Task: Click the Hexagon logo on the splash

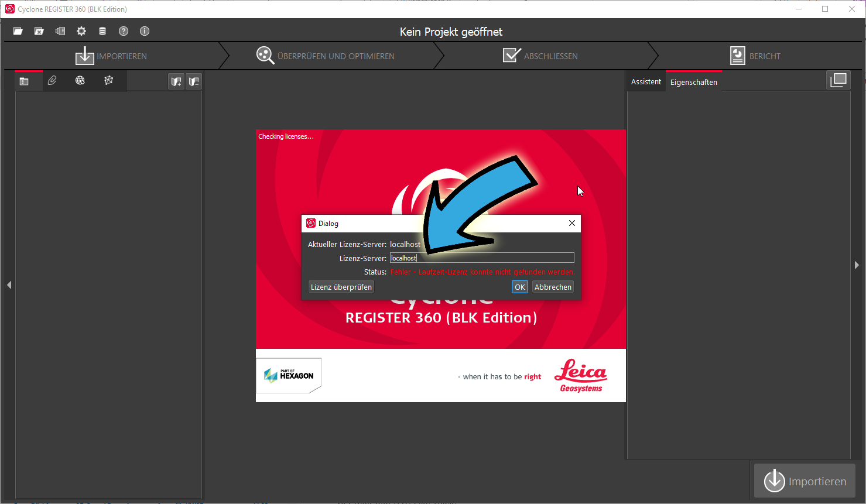Action: coord(289,375)
